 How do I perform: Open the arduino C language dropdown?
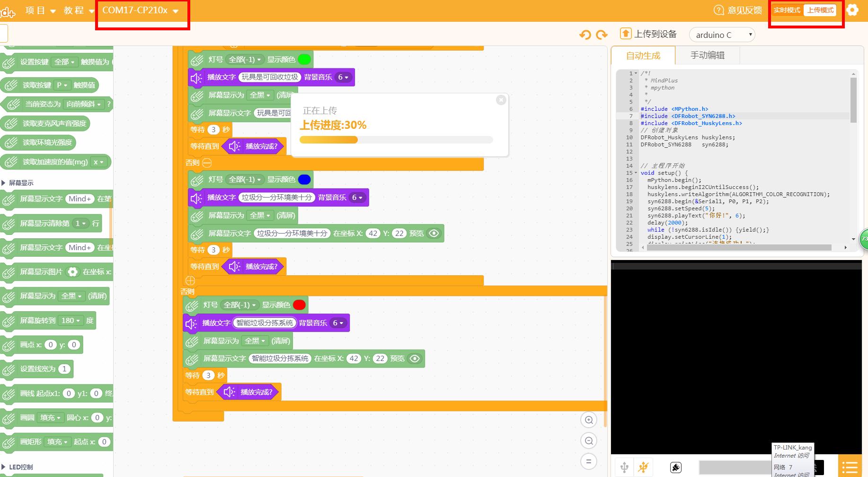[x=722, y=35]
